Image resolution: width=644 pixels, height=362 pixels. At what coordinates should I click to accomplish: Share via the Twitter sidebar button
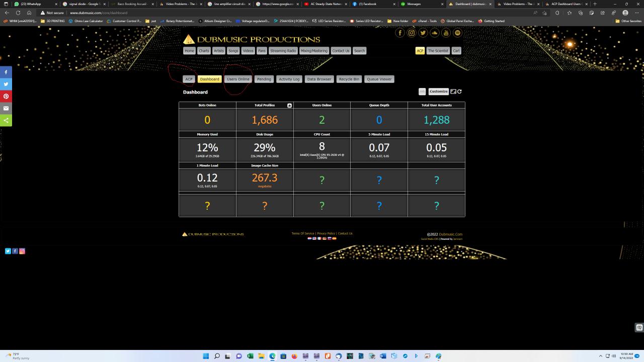pyautogui.click(x=6, y=84)
